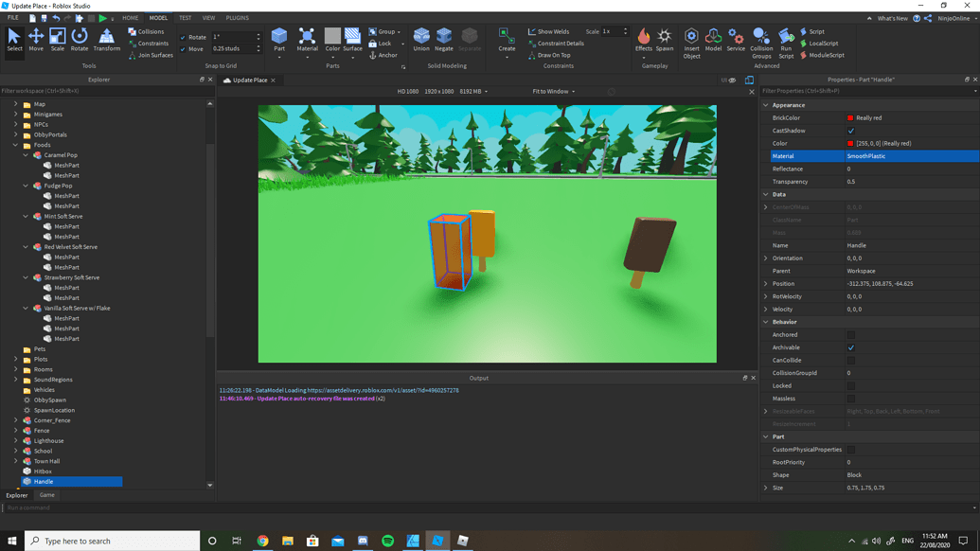Switch to the Game tab beside Explorer
Viewport: 980px width, 551px height.
[47, 495]
